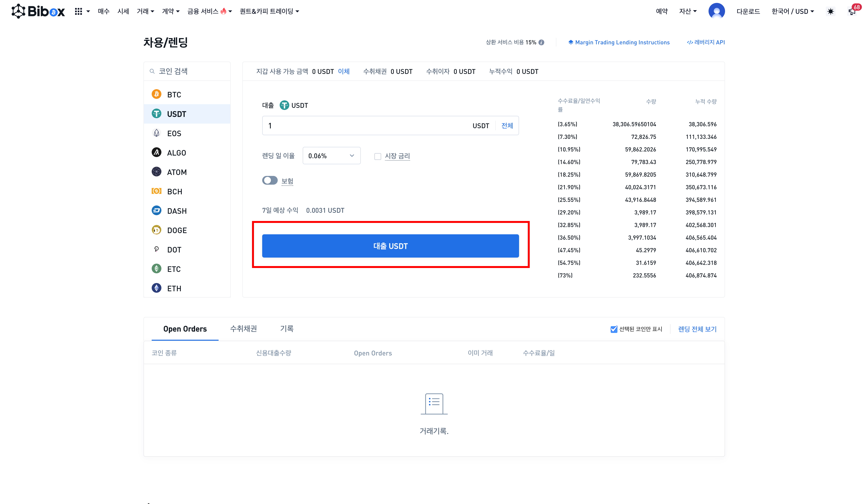Turn on the 보험 insurance toggle

coord(270,181)
